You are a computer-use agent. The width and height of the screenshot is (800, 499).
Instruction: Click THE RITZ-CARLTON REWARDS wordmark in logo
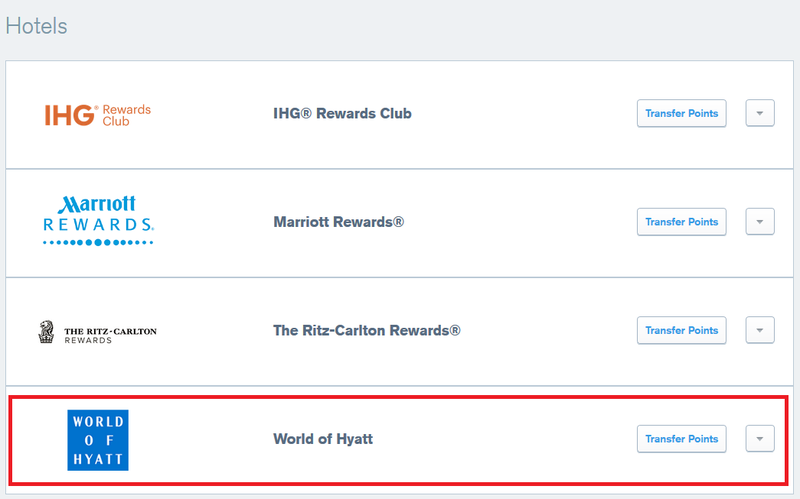[110, 335]
